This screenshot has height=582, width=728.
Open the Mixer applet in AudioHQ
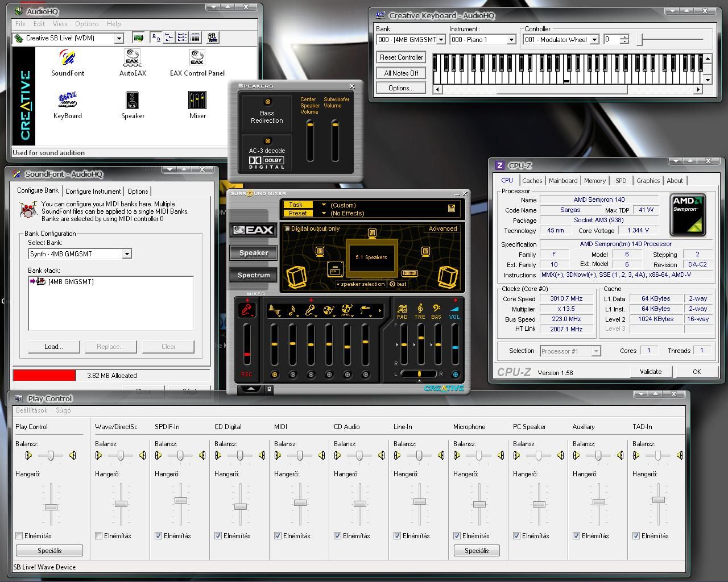[x=197, y=105]
